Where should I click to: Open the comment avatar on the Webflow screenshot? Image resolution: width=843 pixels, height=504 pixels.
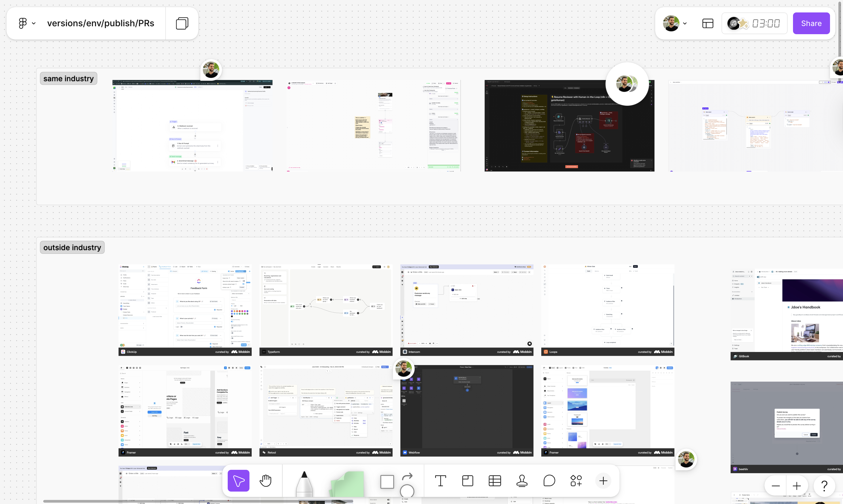point(404,368)
